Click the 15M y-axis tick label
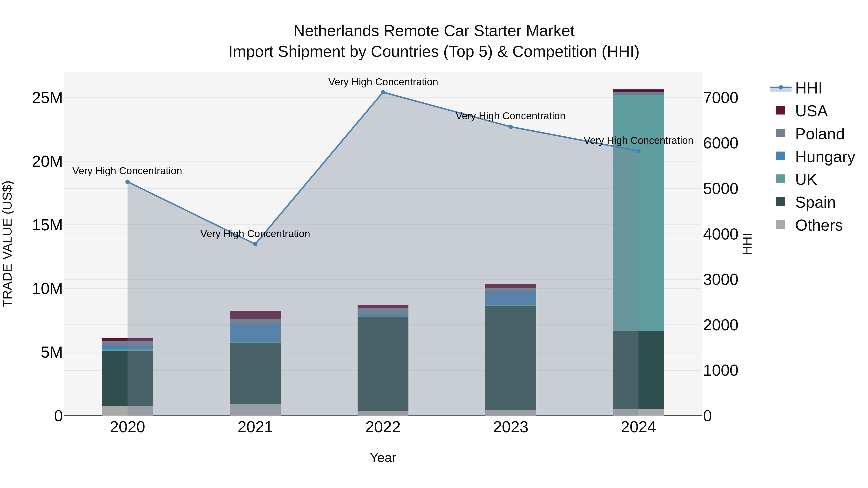868x488 pixels. [x=47, y=225]
